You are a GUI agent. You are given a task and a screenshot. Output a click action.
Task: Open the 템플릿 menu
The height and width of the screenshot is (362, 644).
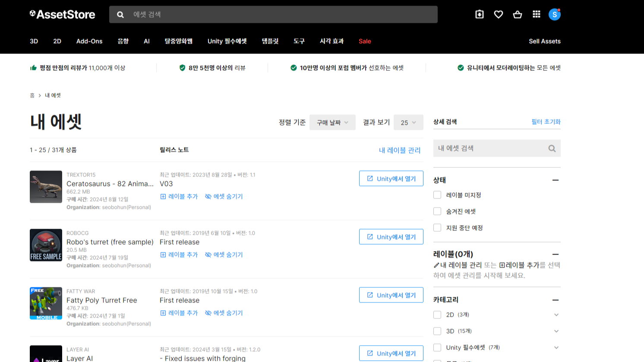(270, 41)
